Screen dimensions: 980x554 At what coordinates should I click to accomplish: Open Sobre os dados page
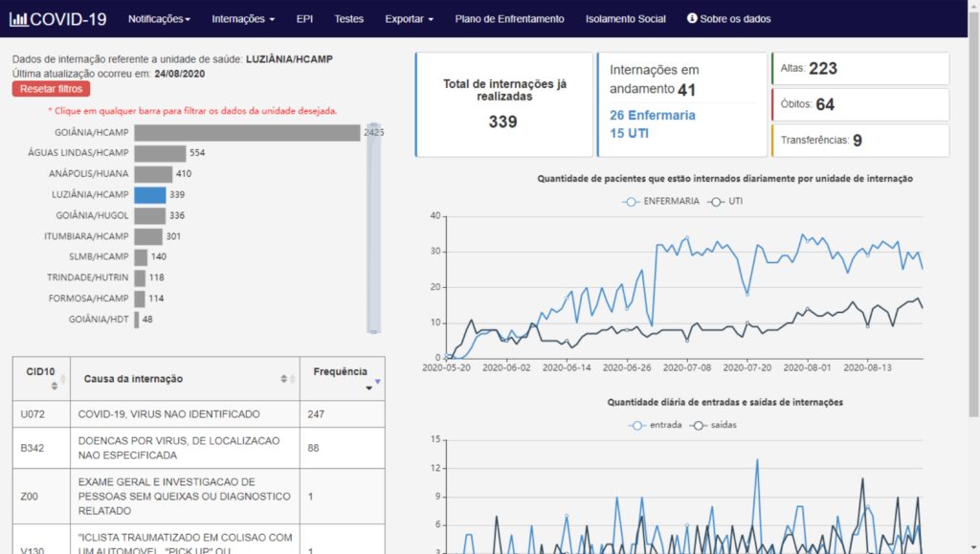(x=728, y=19)
